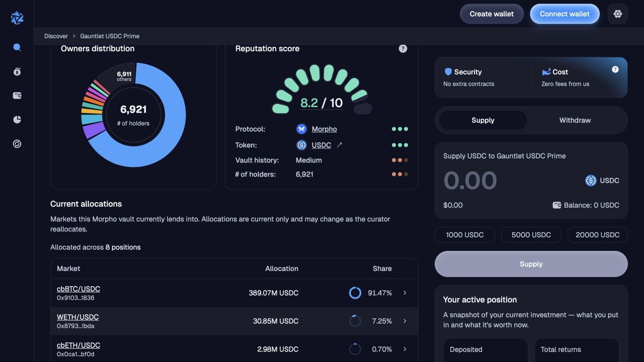The height and width of the screenshot is (362, 644).
Task: Choose the 5000 USDC preset amount
Action: pos(531,235)
